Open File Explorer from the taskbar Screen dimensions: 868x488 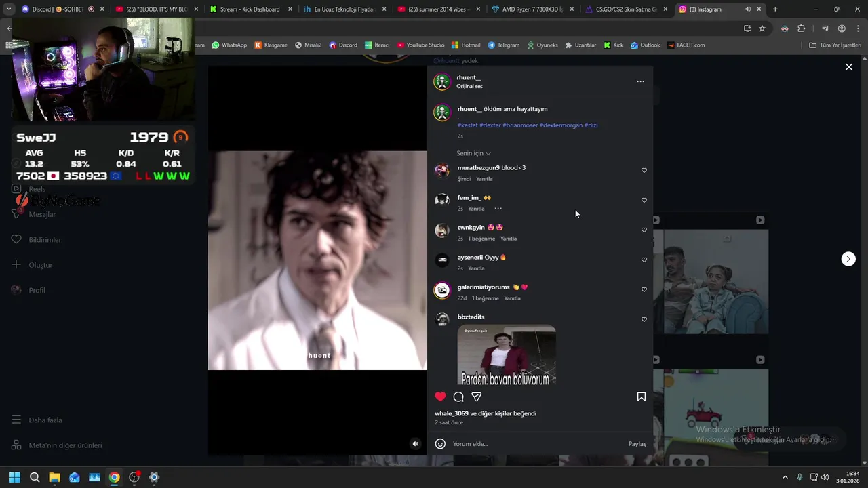click(54, 477)
